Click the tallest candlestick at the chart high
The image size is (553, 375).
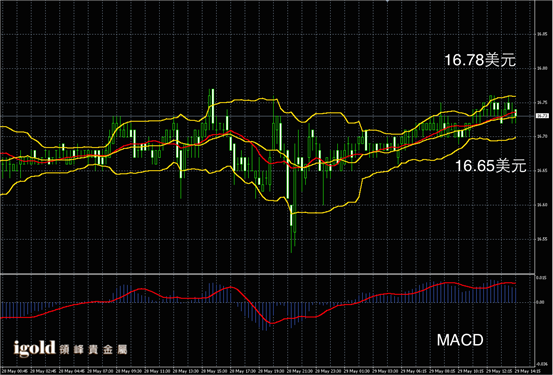213,106
